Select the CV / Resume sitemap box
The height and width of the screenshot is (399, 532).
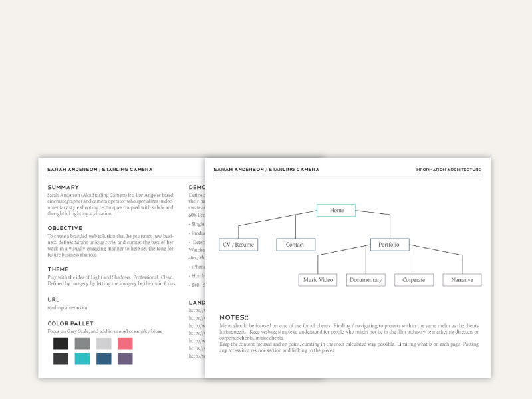(x=239, y=245)
